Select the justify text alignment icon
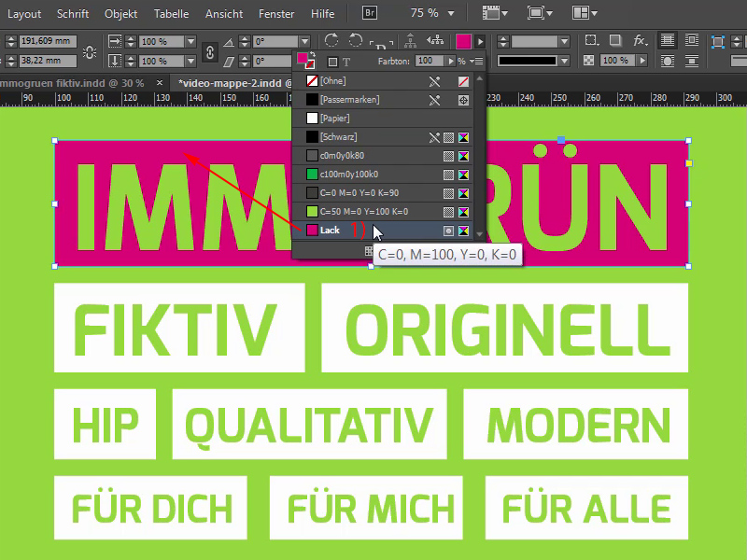This screenshot has width=747, height=560. (667, 41)
